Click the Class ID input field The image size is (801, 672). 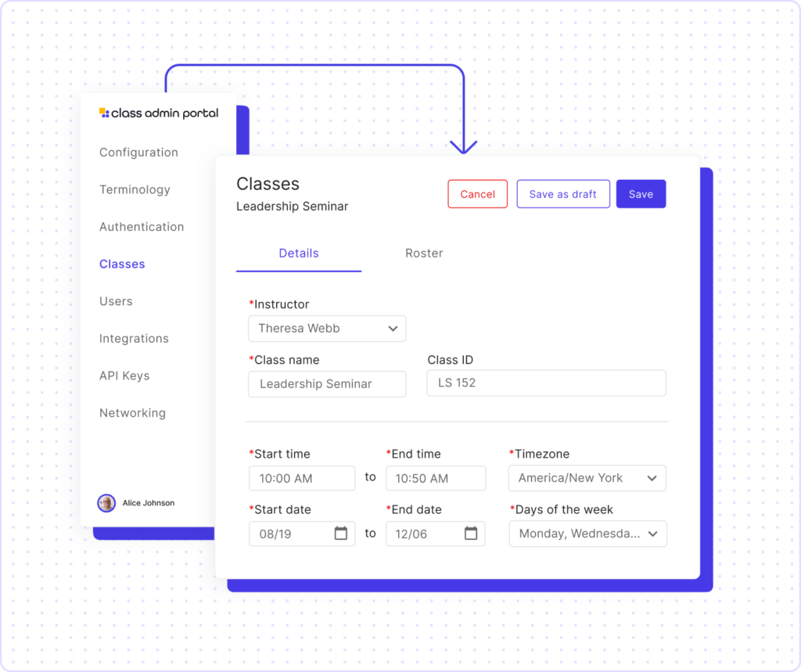pyautogui.click(x=546, y=383)
